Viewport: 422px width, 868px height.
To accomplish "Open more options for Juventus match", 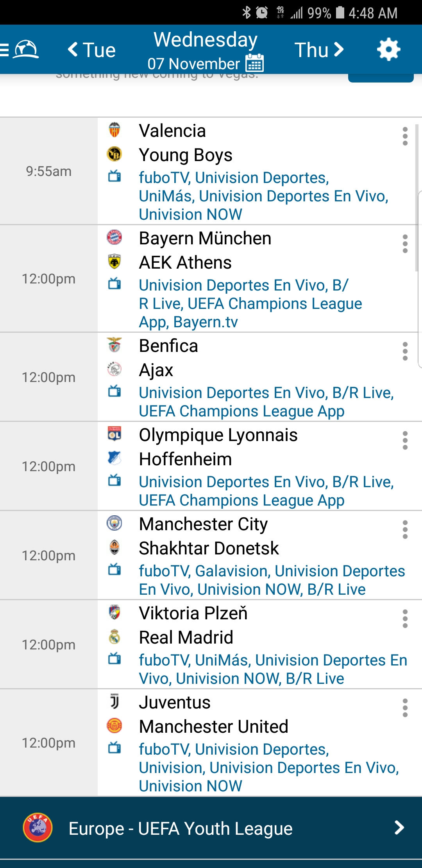I will click(x=405, y=708).
